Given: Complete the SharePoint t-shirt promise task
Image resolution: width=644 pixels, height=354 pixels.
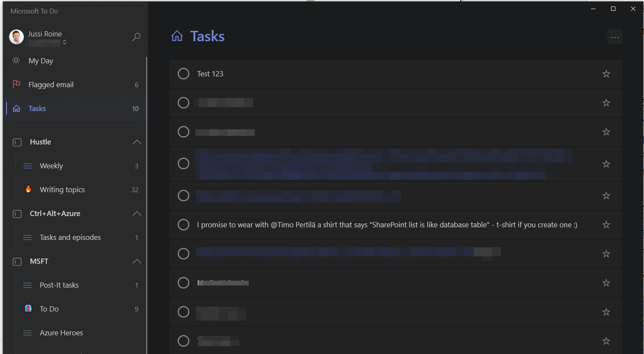Looking at the screenshot, I should [x=184, y=225].
